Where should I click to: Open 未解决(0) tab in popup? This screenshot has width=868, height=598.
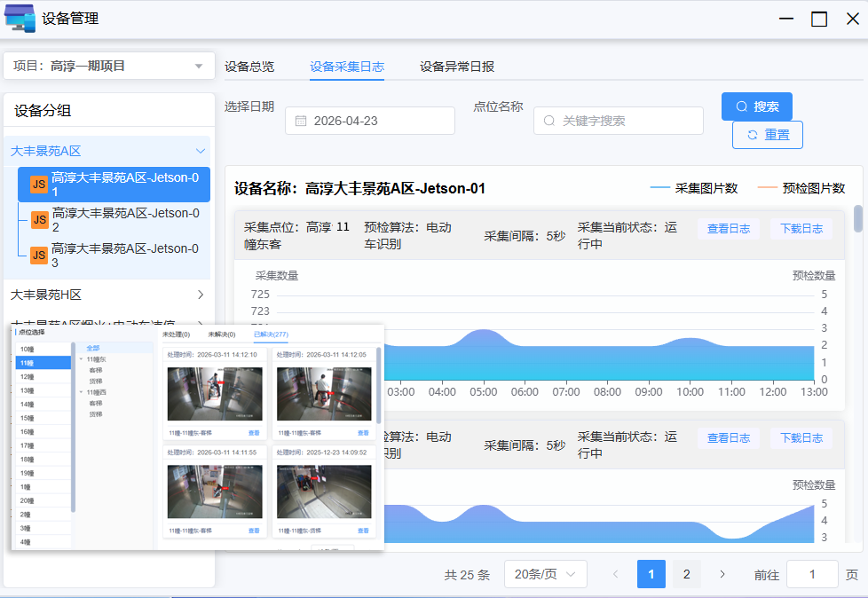coord(221,334)
